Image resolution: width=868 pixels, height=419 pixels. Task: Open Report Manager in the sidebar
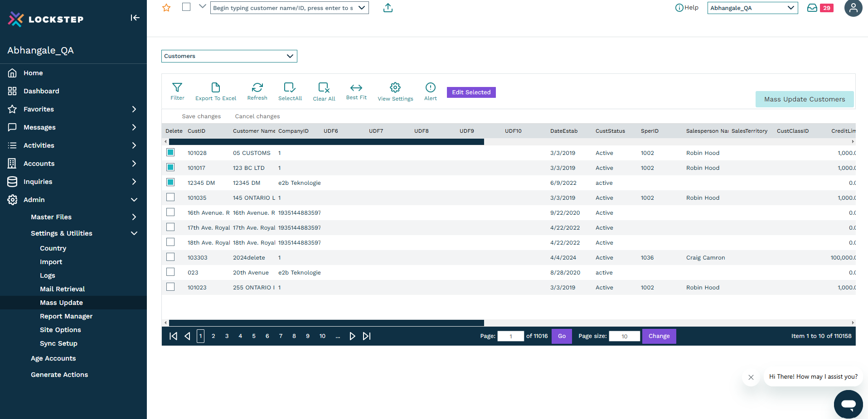point(66,316)
